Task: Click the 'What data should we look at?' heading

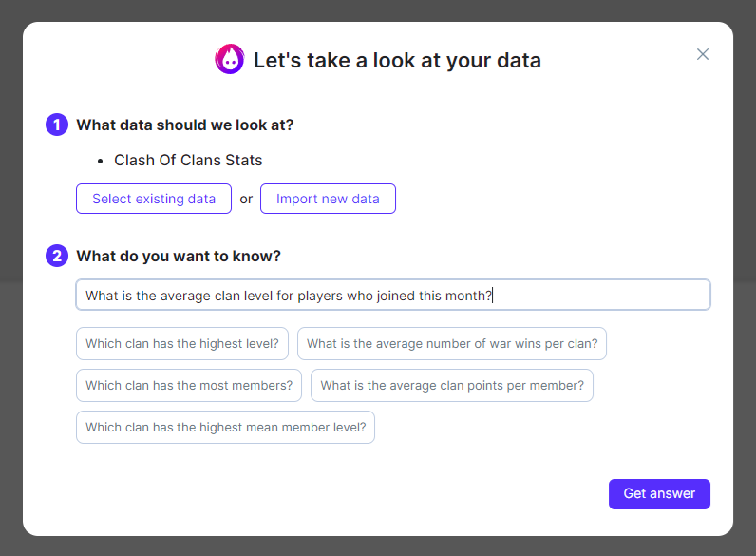Action: (x=185, y=125)
